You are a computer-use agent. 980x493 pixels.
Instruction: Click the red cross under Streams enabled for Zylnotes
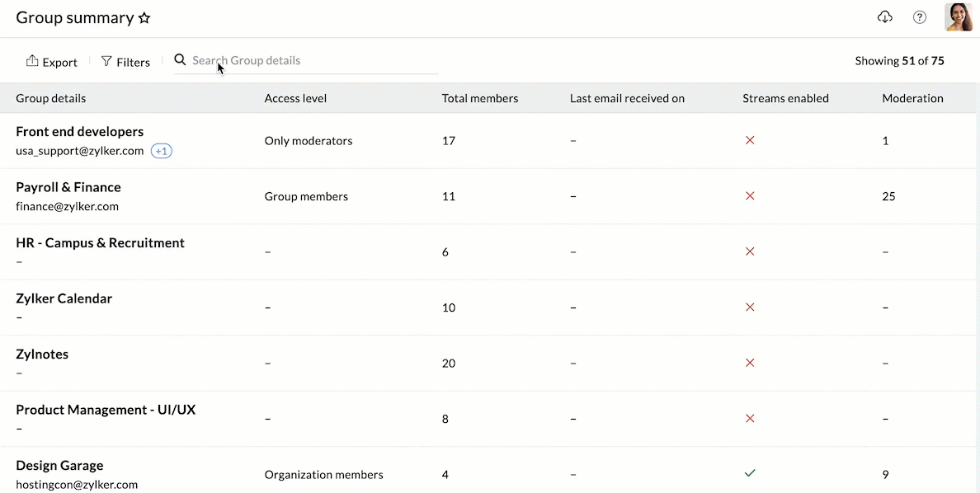750,363
